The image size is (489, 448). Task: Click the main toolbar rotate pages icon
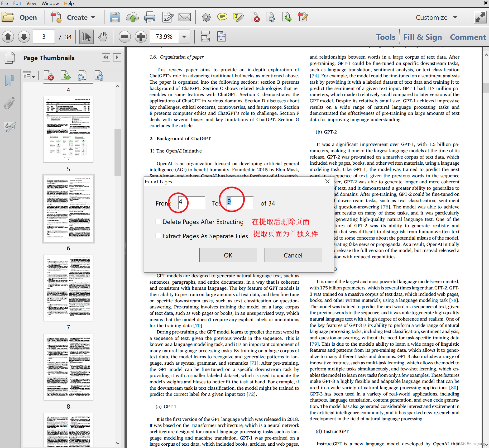pyautogui.click(x=270, y=17)
